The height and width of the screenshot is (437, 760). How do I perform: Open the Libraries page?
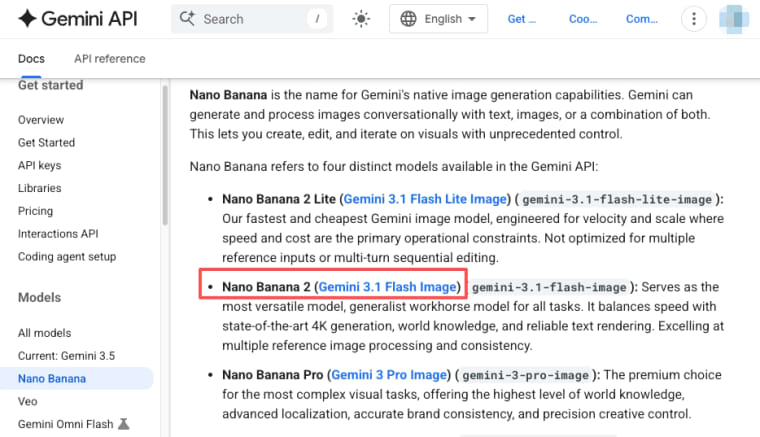(x=40, y=188)
